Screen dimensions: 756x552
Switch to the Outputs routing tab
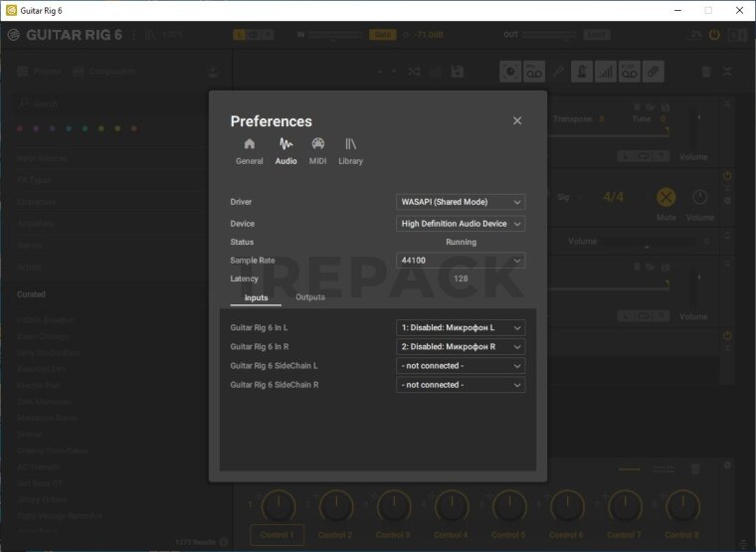tap(310, 297)
